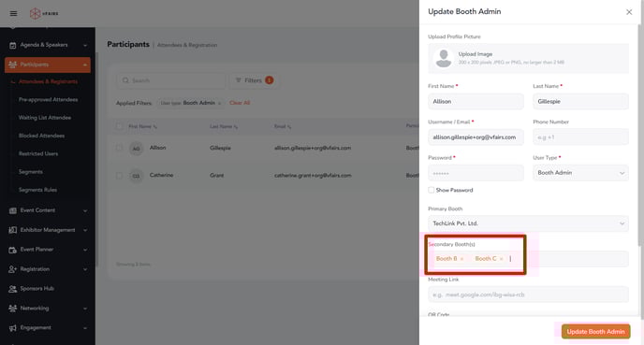Remove the Booth C tag
Screen dimensions: 644x345
click(x=502, y=259)
